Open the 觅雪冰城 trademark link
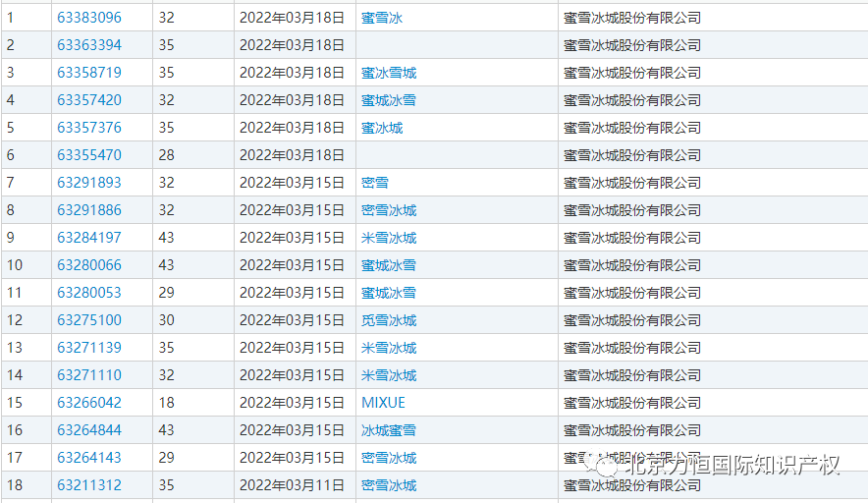The height and width of the screenshot is (503, 868). (389, 320)
